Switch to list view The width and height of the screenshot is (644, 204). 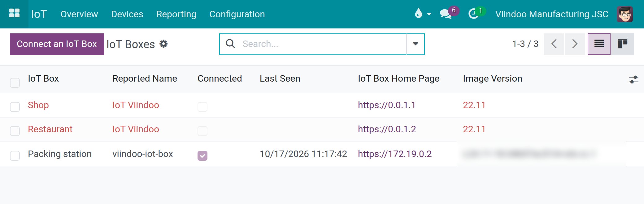tap(599, 44)
